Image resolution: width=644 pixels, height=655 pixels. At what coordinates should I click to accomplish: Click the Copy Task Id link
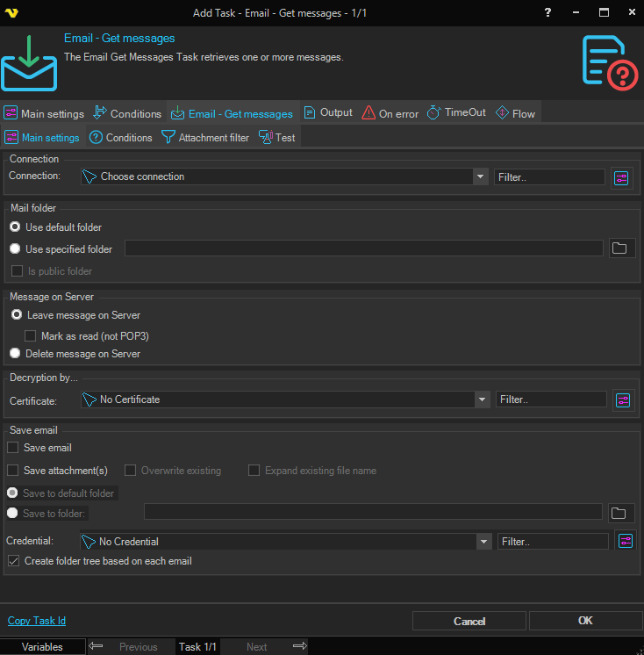click(37, 621)
